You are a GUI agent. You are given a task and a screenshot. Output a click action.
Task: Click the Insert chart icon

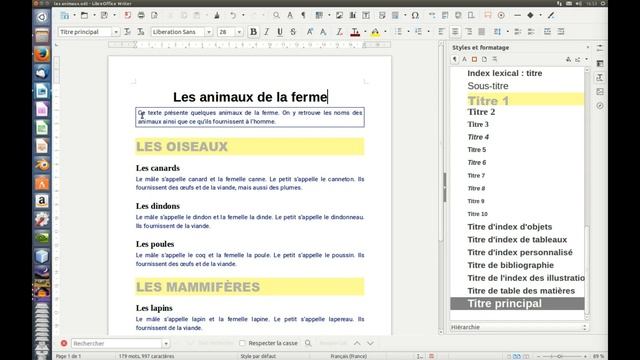(x=352, y=16)
